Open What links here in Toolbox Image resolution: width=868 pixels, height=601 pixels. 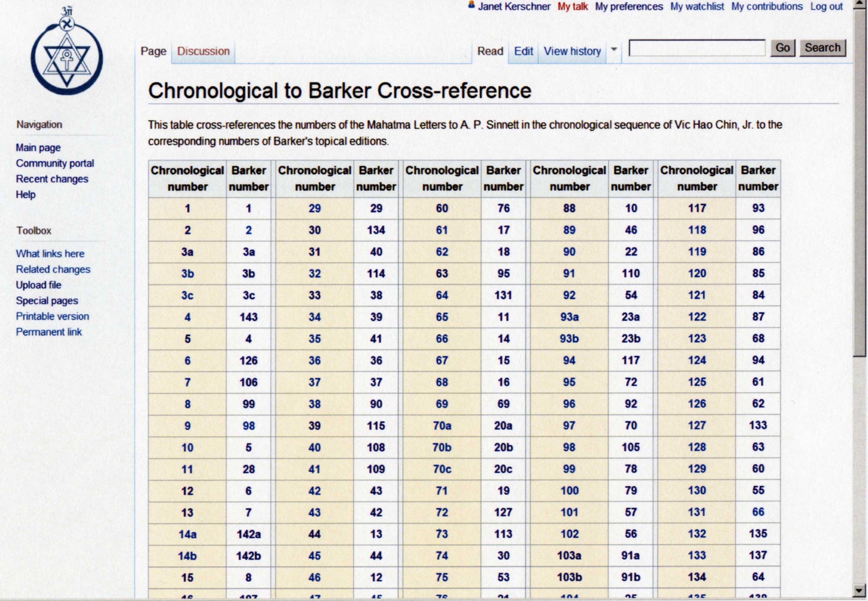click(50, 253)
